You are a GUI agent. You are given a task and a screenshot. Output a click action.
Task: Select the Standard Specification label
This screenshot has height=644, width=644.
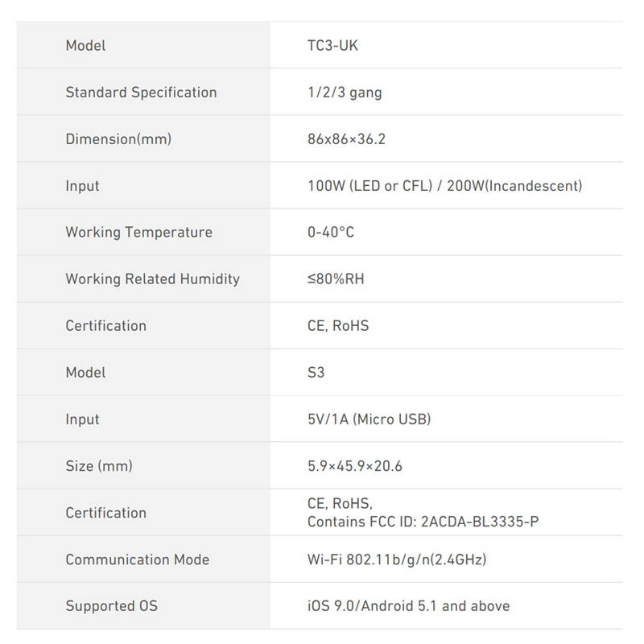coord(142,93)
